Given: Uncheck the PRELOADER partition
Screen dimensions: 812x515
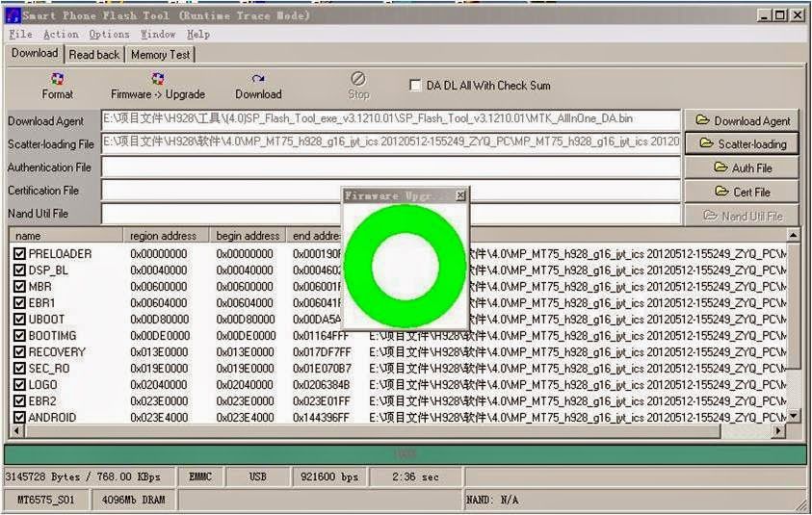Looking at the screenshot, I should click(x=19, y=253).
